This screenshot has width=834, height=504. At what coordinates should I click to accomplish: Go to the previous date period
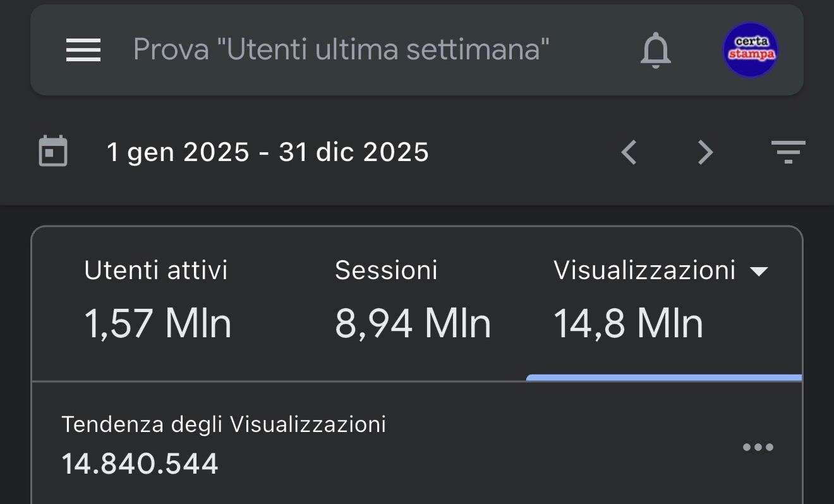click(629, 152)
